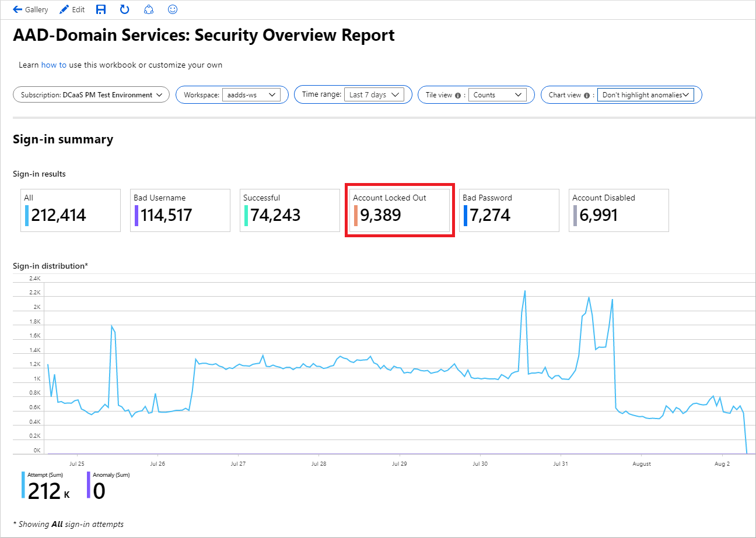Open the share options via share icon

148,9
